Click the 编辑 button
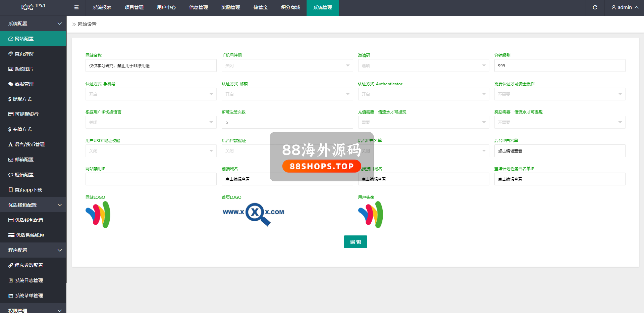644x313 pixels. click(355, 242)
